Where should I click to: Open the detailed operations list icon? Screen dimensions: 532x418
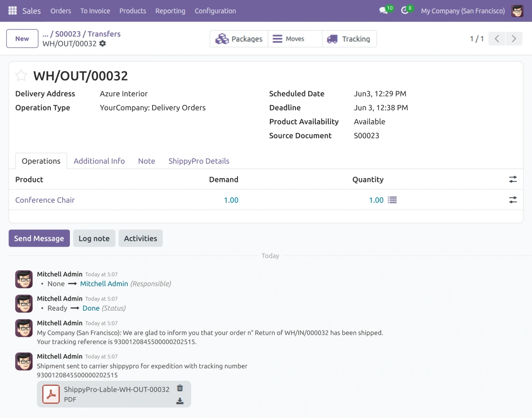[392, 200]
